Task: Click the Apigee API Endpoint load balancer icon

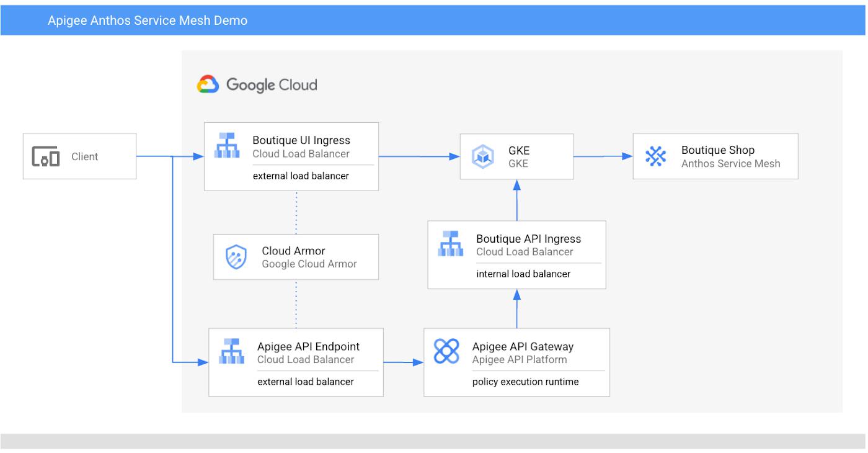Action: pyautogui.click(x=232, y=351)
